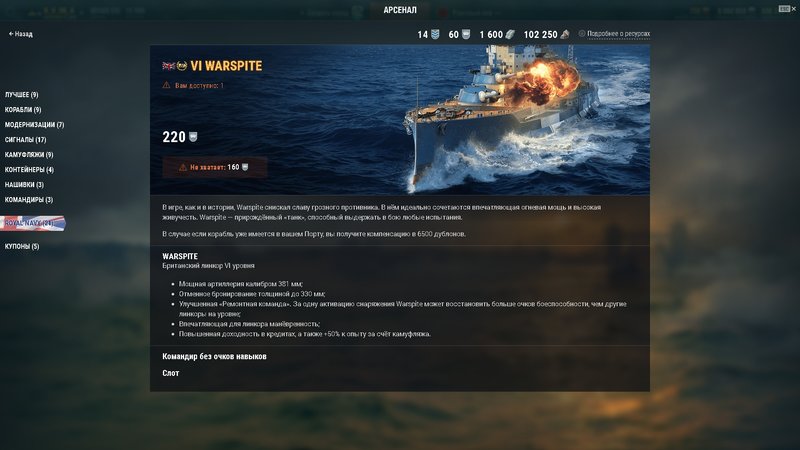Open Контейнеры (4) section
The width and height of the screenshot is (800, 450).
[29, 169]
